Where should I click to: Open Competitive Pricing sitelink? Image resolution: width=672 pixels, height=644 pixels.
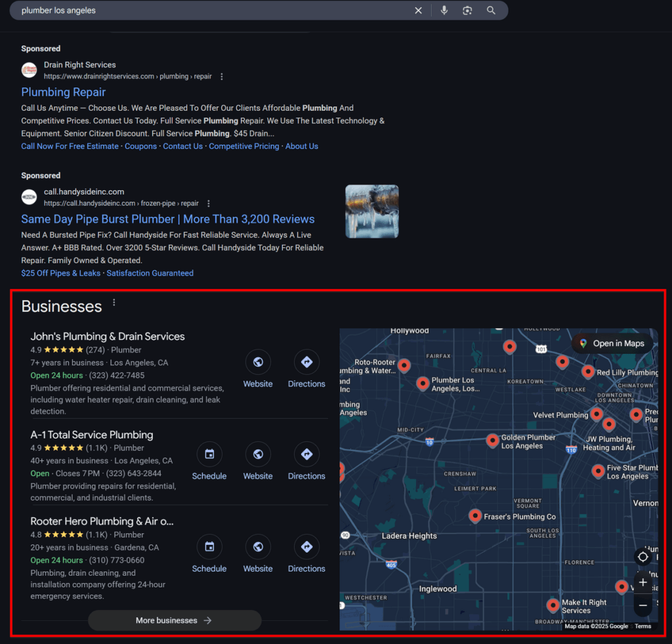click(x=244, y=146)
